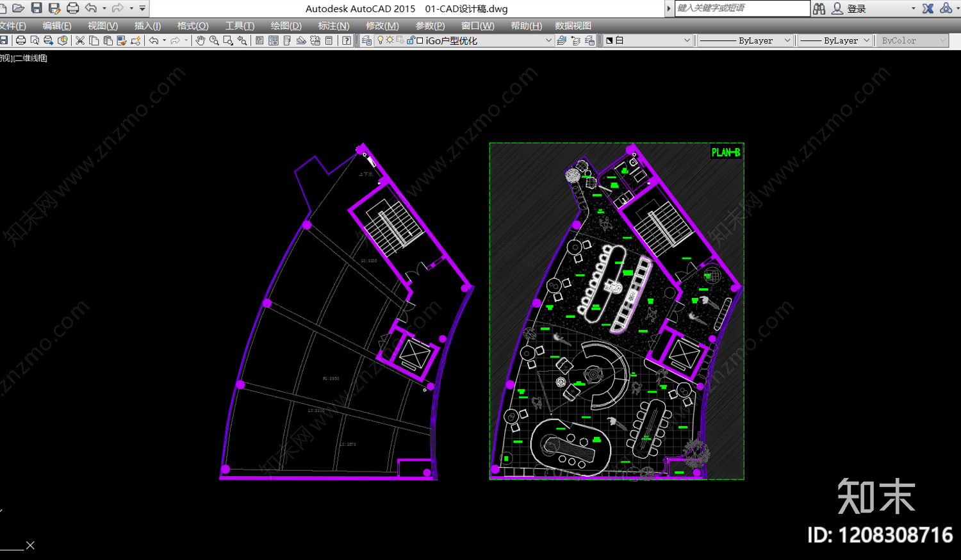Activate the Zoom Realtime tool
The height and width of the screenshot is (560, 961).
[214, 40]
